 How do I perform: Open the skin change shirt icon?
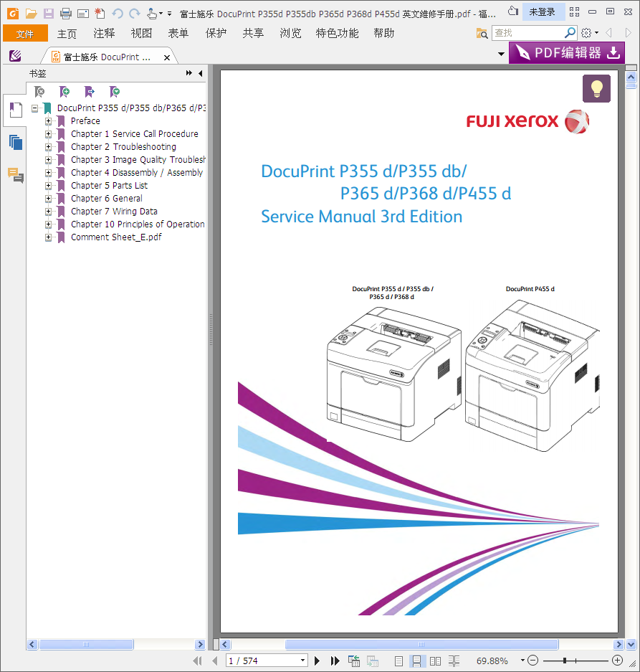[512, 11]
